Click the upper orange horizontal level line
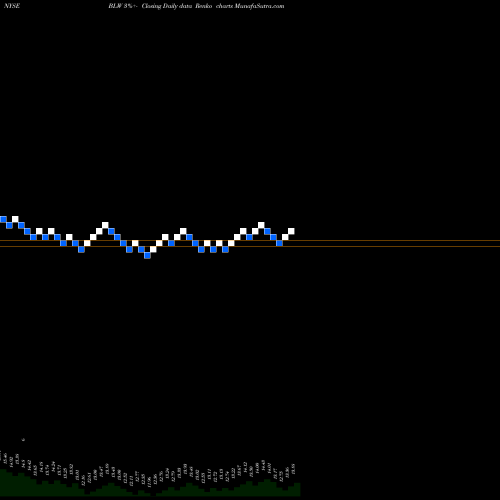The width and height of the screenshot is (500, 500). 250,240
